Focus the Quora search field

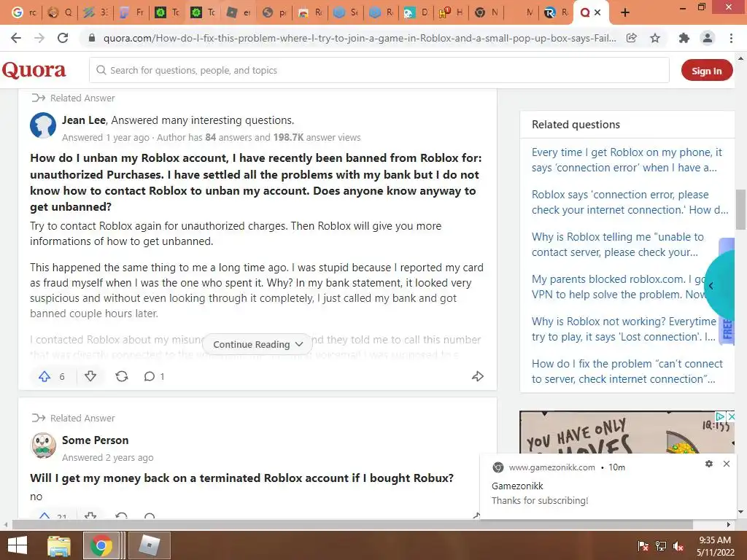(379, 71)
